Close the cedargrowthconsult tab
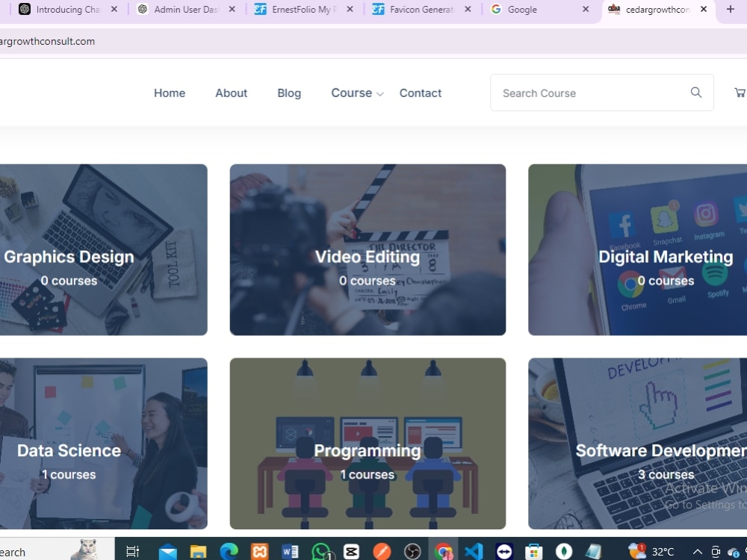The height and width of the screenshot is (560, 747). click(x=704, y=9)
